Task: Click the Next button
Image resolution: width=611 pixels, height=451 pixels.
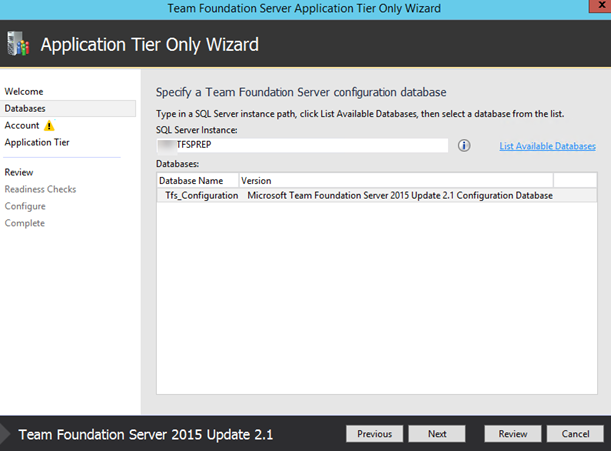Action: (x=437, y=434)
